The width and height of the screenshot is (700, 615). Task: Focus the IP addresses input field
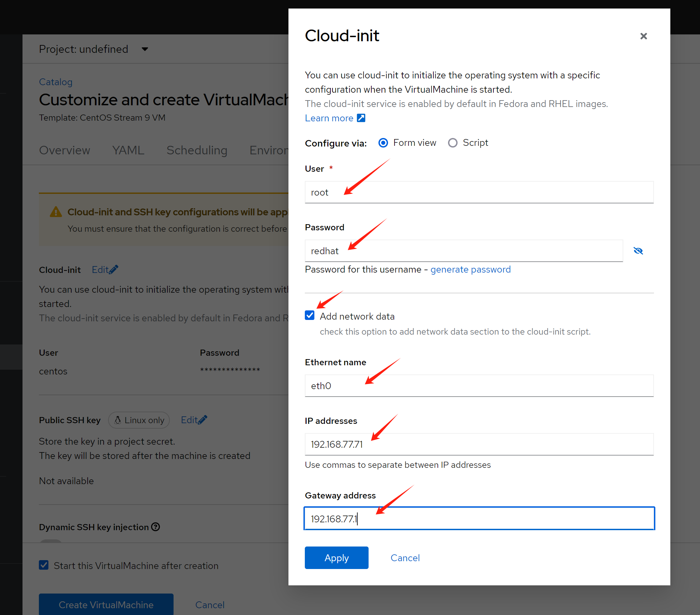pyautogui.click(x=479, y=444)
